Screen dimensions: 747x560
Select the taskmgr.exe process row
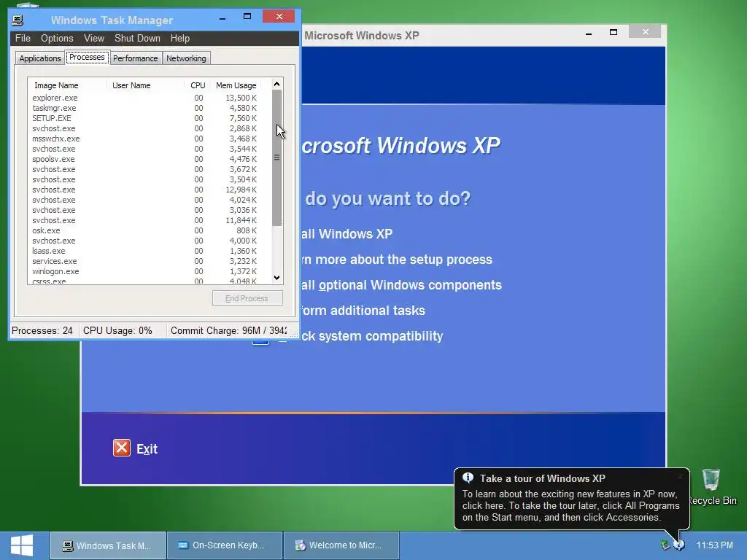(145, 108)
